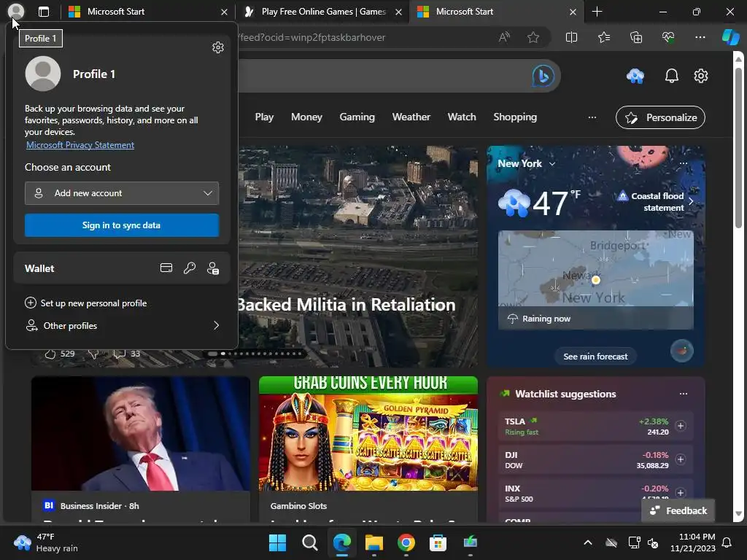Open Copilot sidebar icon
The height and width of the screenshot is (560, 747).
click(730, 37)
